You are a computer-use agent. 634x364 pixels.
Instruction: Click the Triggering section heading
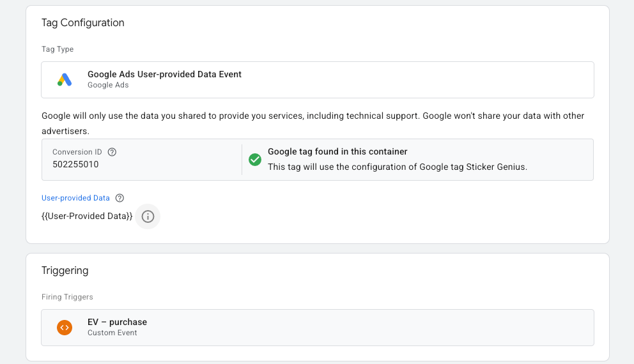pos(65,271)
